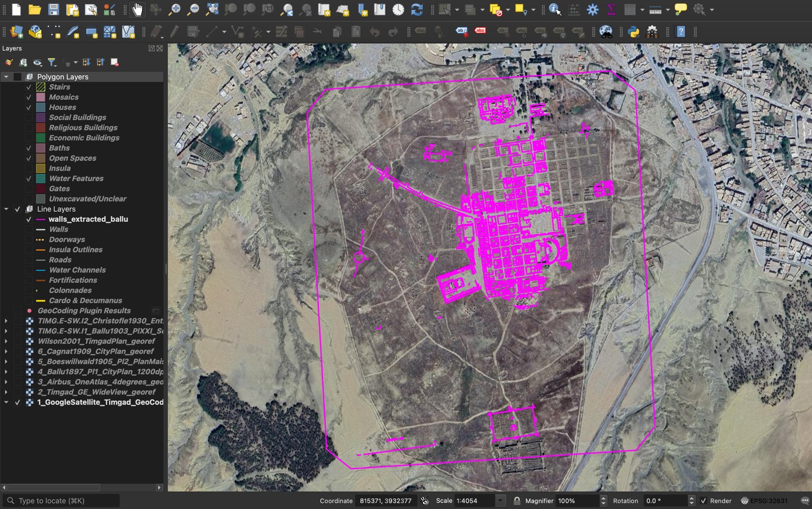
Task: Collapse the Polygon Layers group
Action: (x=6, y=77)
